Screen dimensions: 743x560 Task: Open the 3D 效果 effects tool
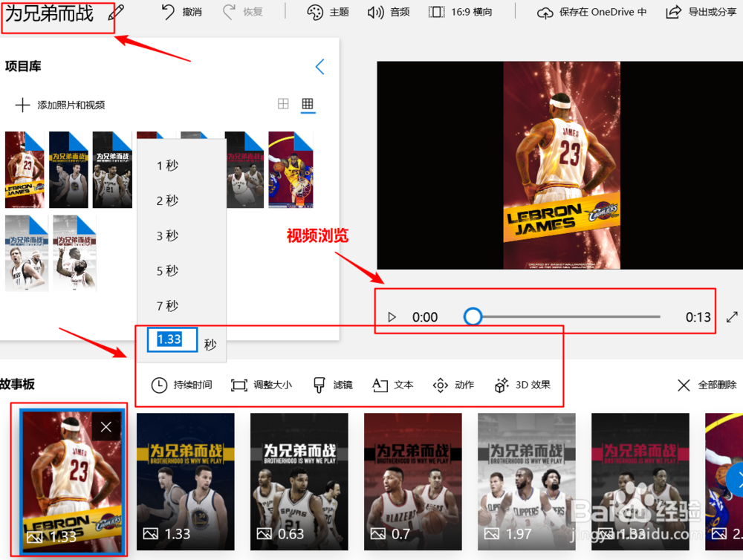522,385
